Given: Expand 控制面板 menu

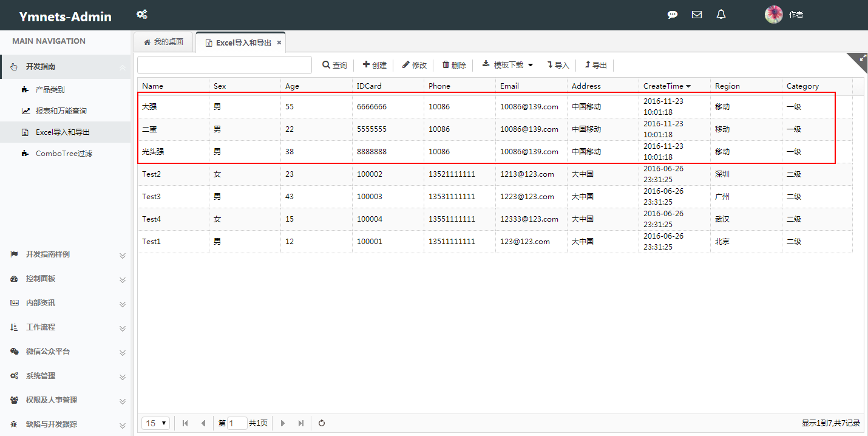Looking at the screenshot, I should tap(66, 279).
